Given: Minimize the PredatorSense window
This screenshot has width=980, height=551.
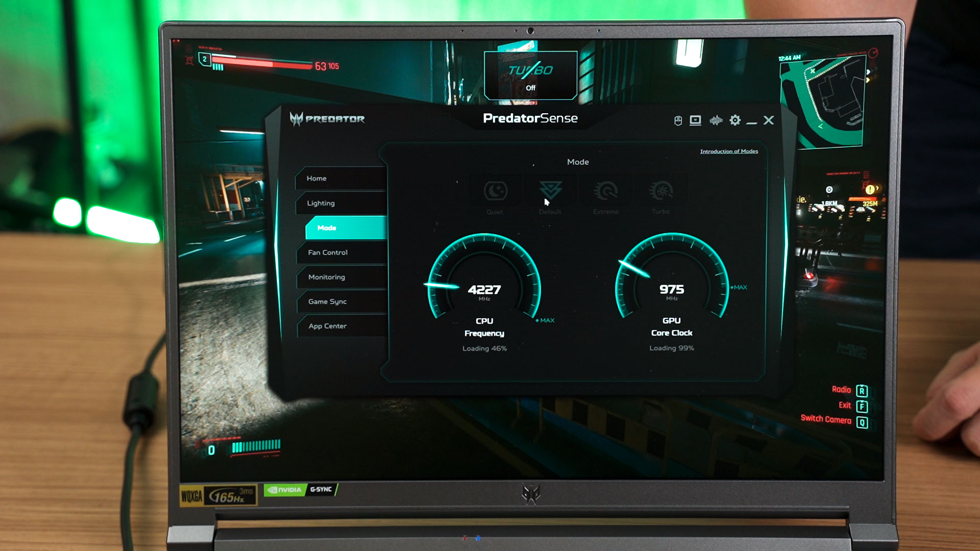Looking at the screenshot, I should click(x=751, y=122).
